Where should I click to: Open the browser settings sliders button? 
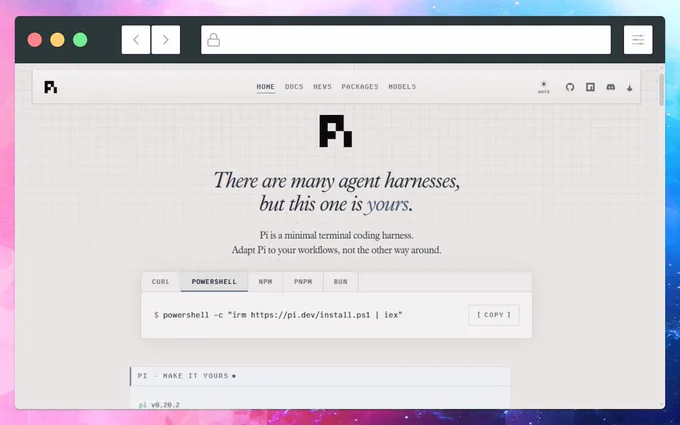[x=638, y=40]
